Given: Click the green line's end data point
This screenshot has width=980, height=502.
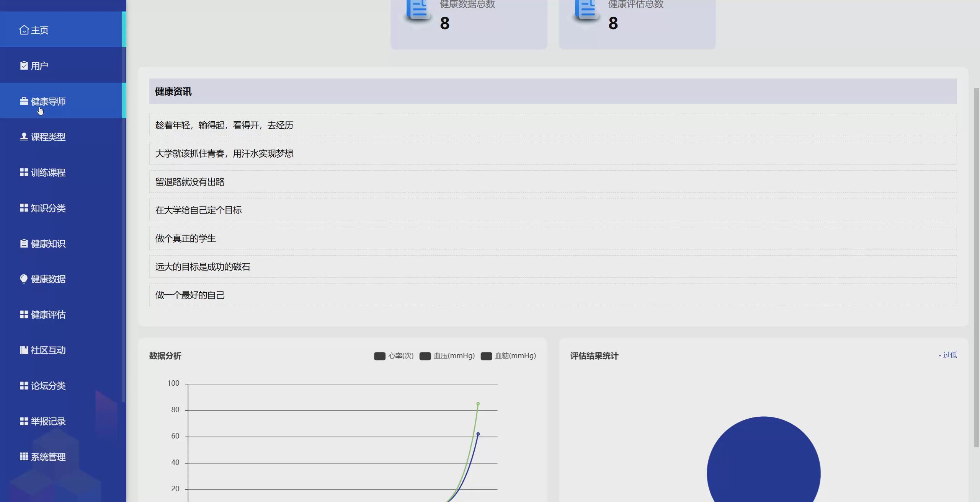Looking at the screenshot, I should pos(478,404).
